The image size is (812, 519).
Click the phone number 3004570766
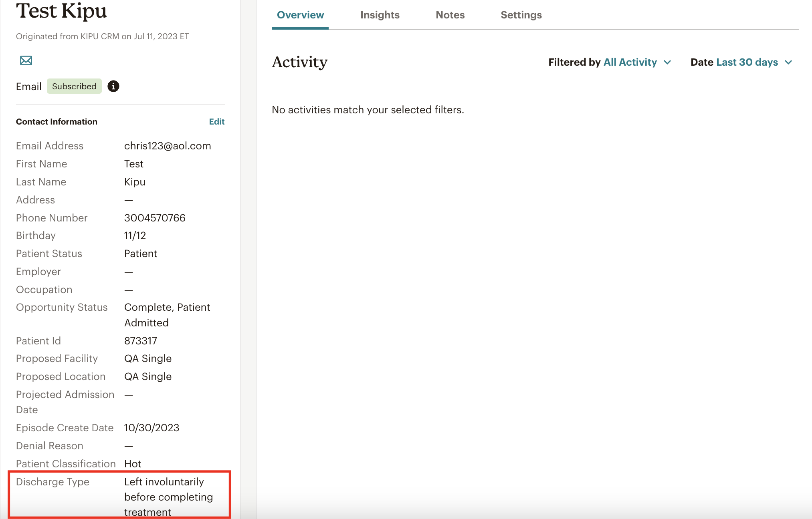tap(155, 218)
